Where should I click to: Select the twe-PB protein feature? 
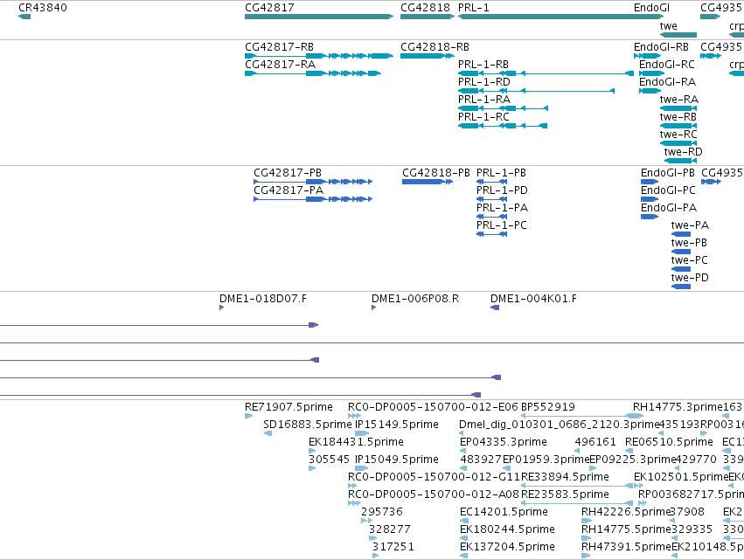[x=681, y=252]
